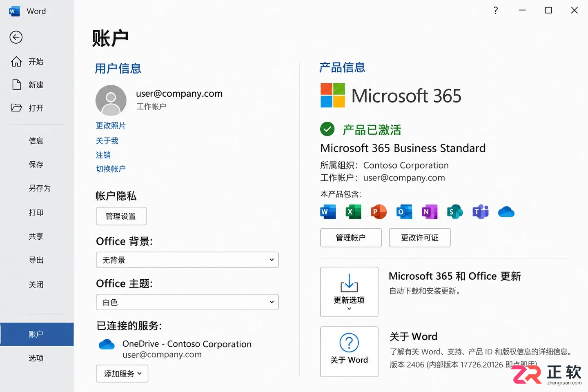
Task: Select 新建 in the sidebar
Action: (37, 85)
